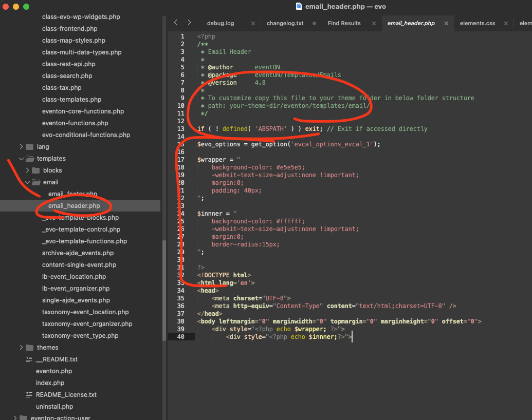The image size is (532, 420).
Task: Open single-ajde_events.php file
Action: (x=76, y=300)
